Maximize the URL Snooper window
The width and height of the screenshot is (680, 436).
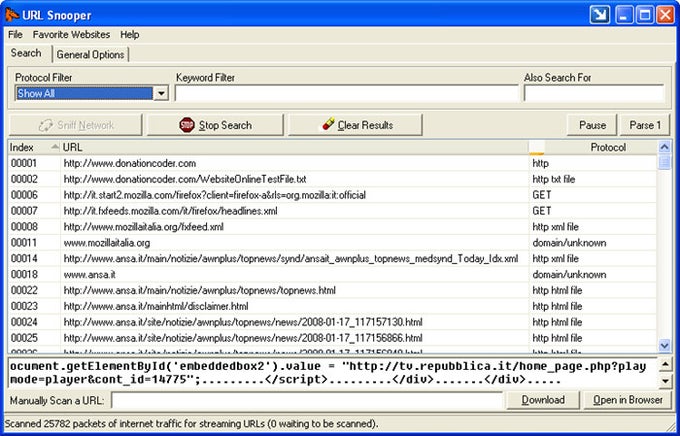[x=644, y=15]
